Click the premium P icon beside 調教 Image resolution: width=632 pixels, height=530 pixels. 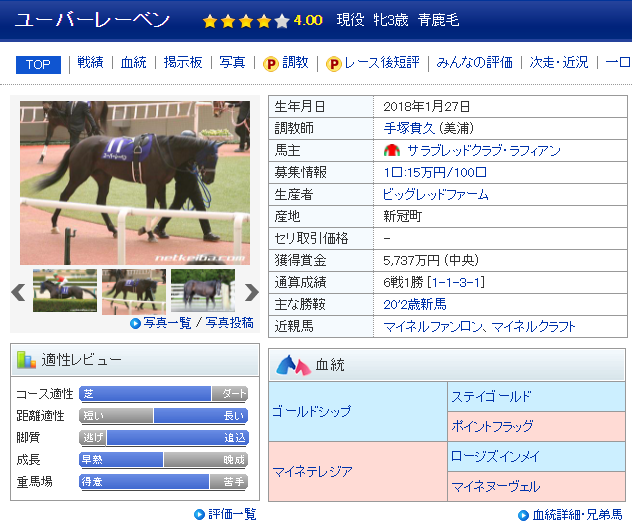(271, 64)
